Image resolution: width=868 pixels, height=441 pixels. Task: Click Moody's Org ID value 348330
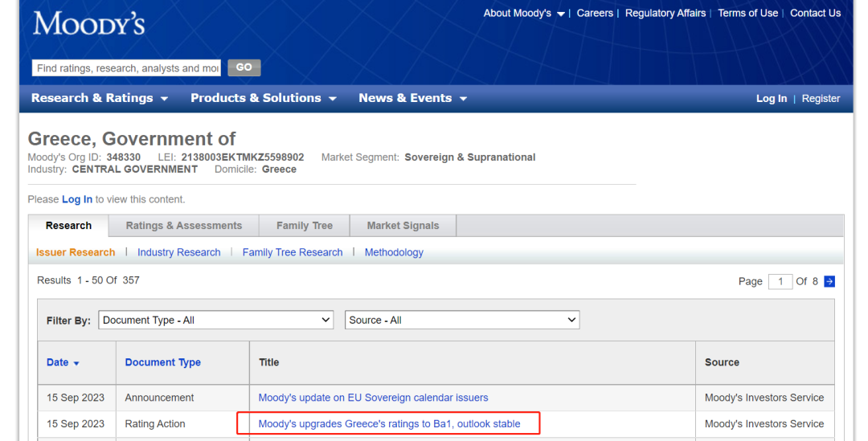(x=124, y=157)
